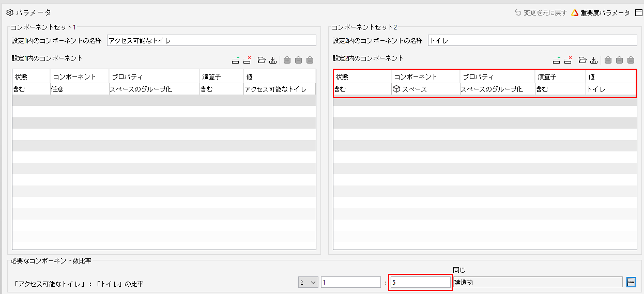Select 含む state cell in set 2 row
This screenshot has height=294, width=644.
point(362,89)
